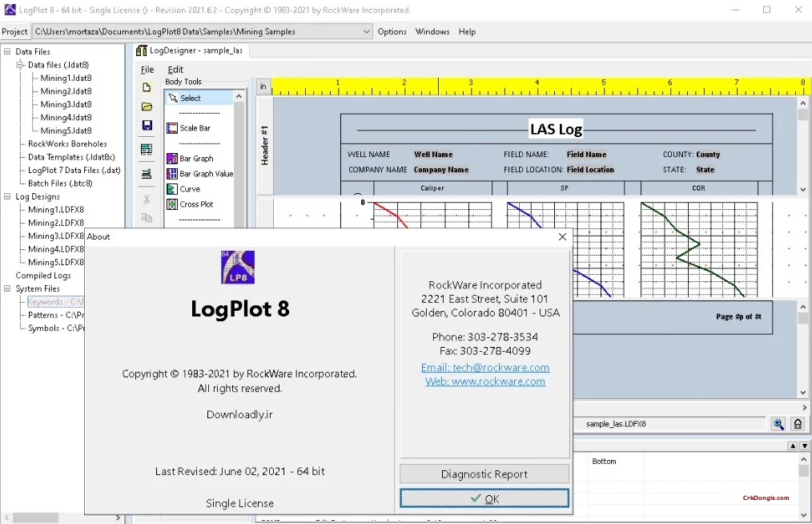Generate a Diagnostic Report

(484, 474)
